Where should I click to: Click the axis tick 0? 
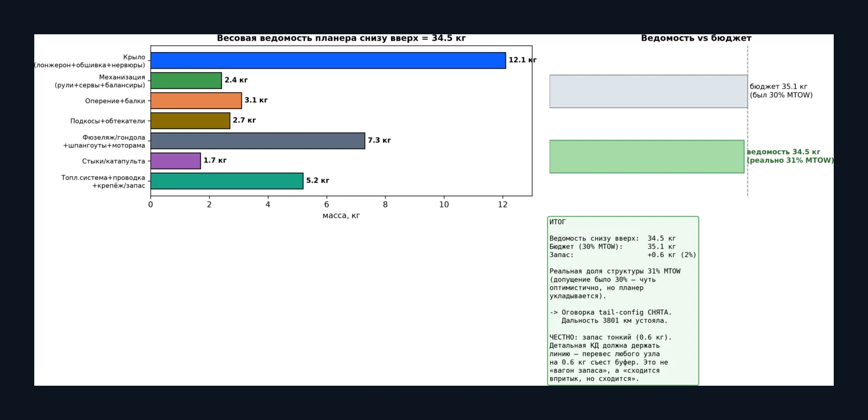click(151, 205)
